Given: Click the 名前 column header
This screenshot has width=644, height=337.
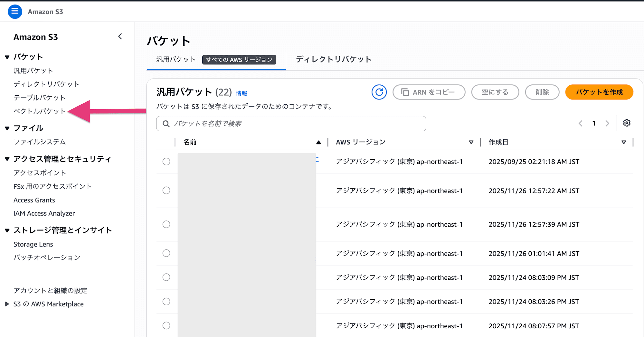Looking at the screenshot, I should (190, 142).
